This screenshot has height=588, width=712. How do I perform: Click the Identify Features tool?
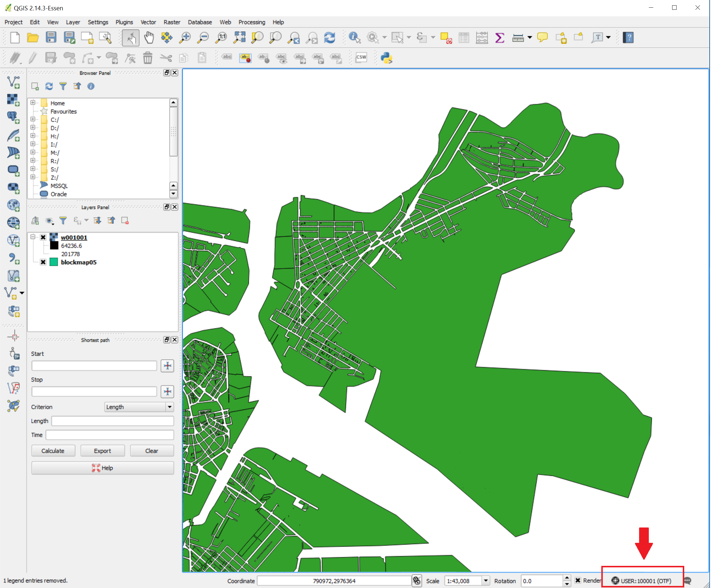click(354, 37)
